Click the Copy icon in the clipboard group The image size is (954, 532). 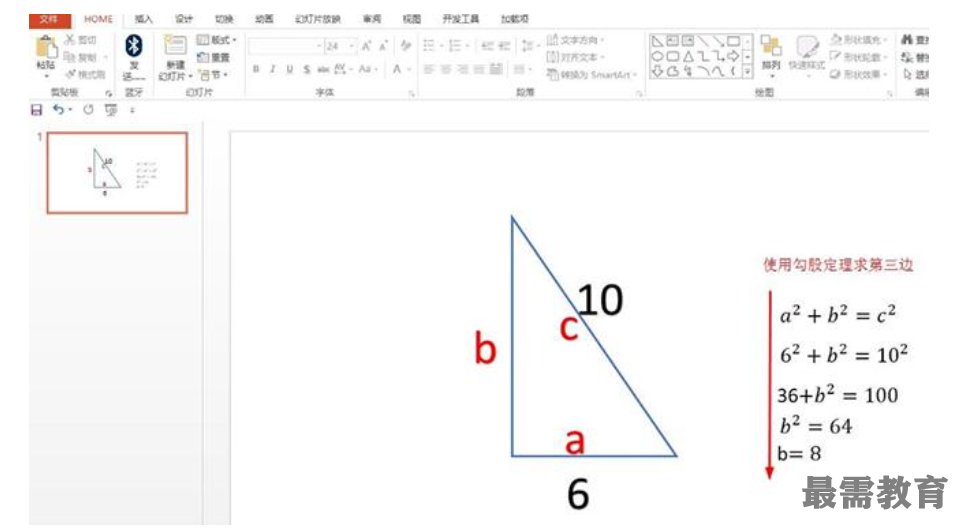coord(70,57)
